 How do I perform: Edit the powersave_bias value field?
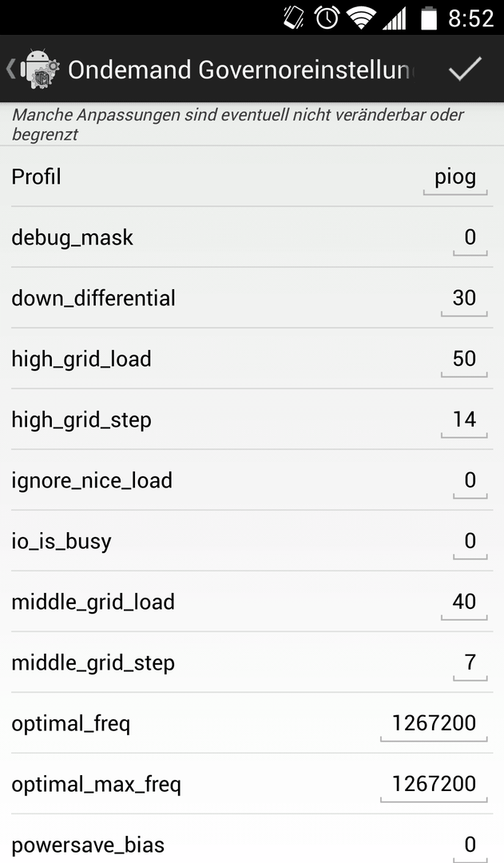pos(470,846)
